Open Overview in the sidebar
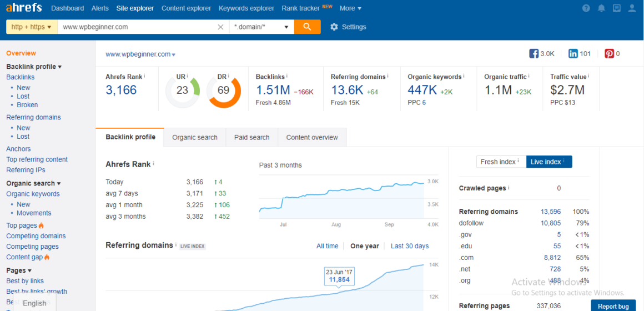 [x=21, y=53]
